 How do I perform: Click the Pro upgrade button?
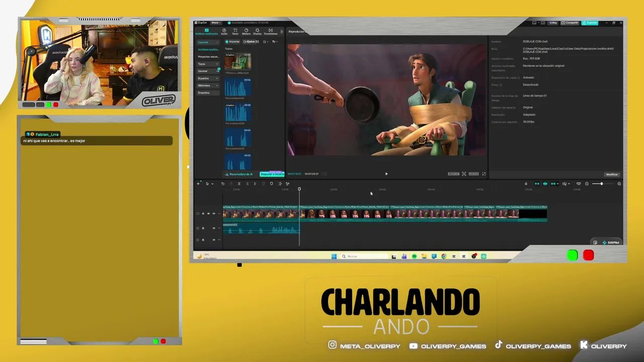(553, 23)
